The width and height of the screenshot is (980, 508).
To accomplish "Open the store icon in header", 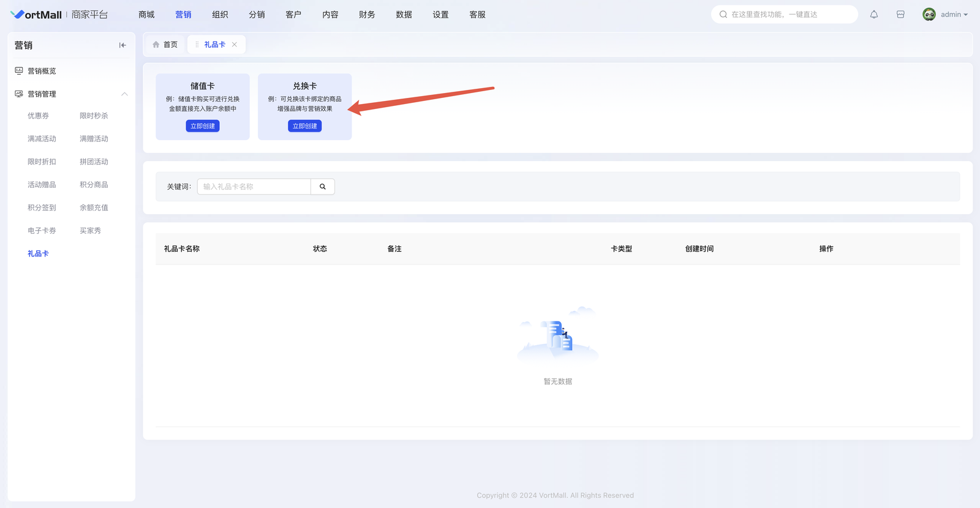I will 900,15.
